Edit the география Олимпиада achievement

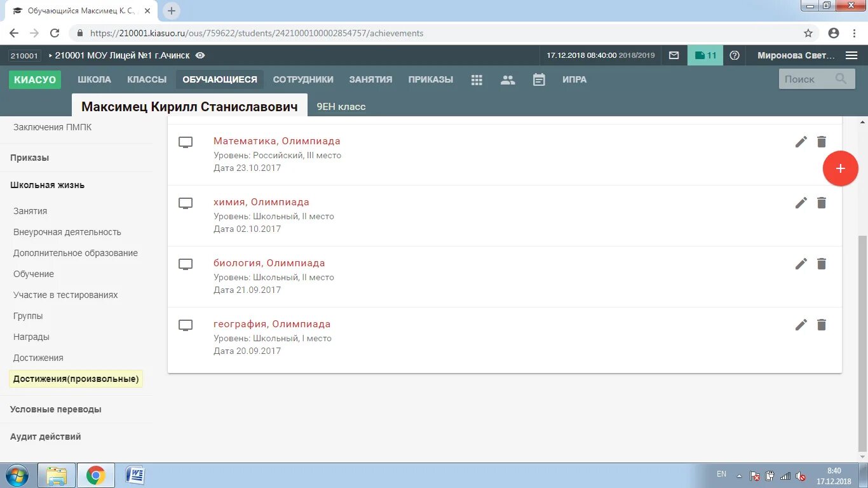point(801,325)
